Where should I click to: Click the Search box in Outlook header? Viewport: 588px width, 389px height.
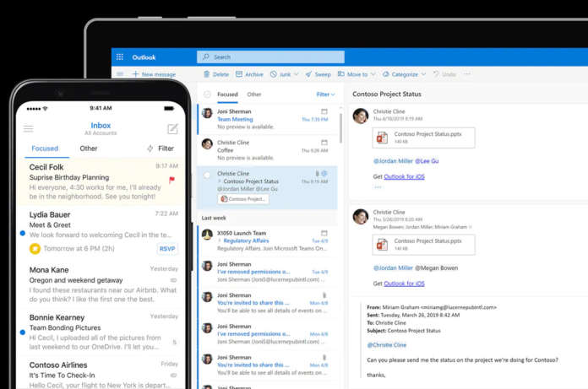click(270, 57)
